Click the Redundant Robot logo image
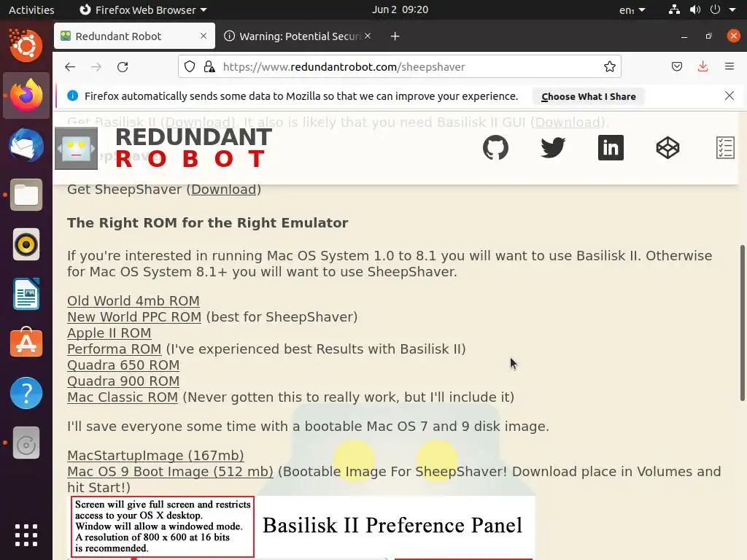The width and height of the screenshot is (747, 560). (76, 148)
